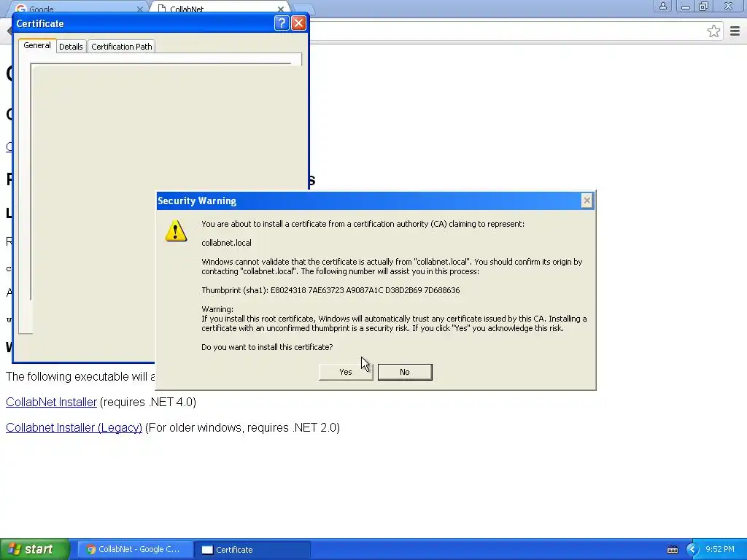Open the CollabNet Installer link
The height and width of the screenshot is (560, 747).
click(52, 402)
